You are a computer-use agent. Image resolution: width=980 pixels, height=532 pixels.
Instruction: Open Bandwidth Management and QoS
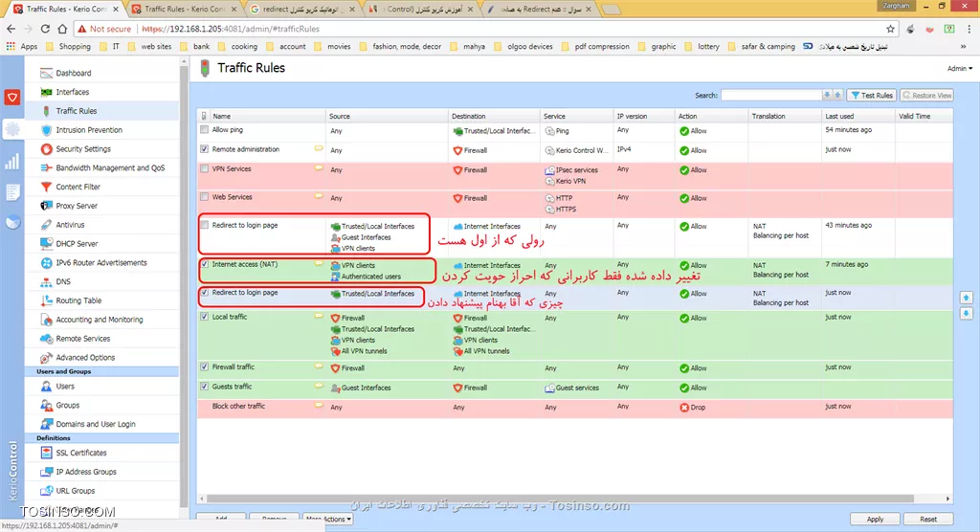[110, 167]
